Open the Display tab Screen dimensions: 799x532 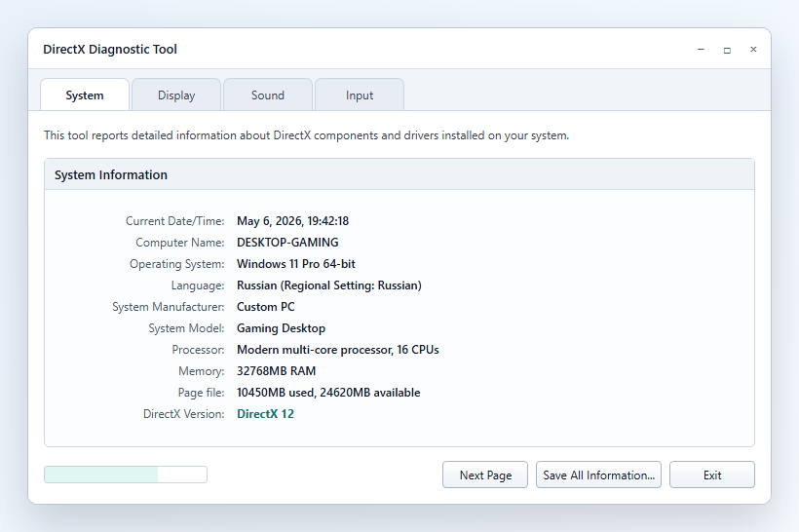coord(176,95)
